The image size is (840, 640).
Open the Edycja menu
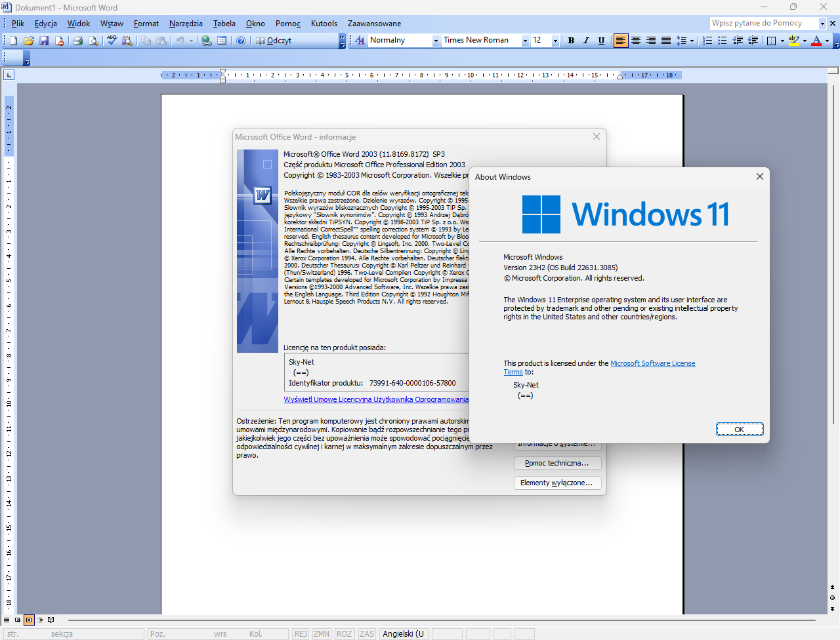click(x=46, y=24)
